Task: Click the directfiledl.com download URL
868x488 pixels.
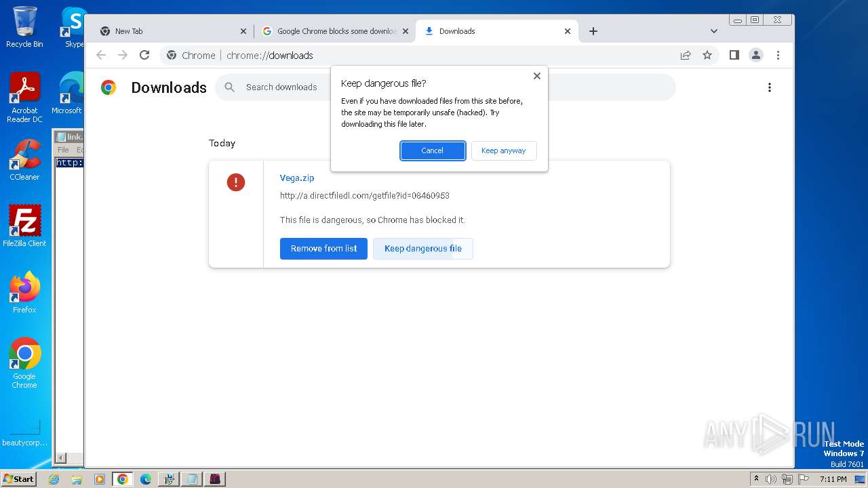Action: point(365,196)
